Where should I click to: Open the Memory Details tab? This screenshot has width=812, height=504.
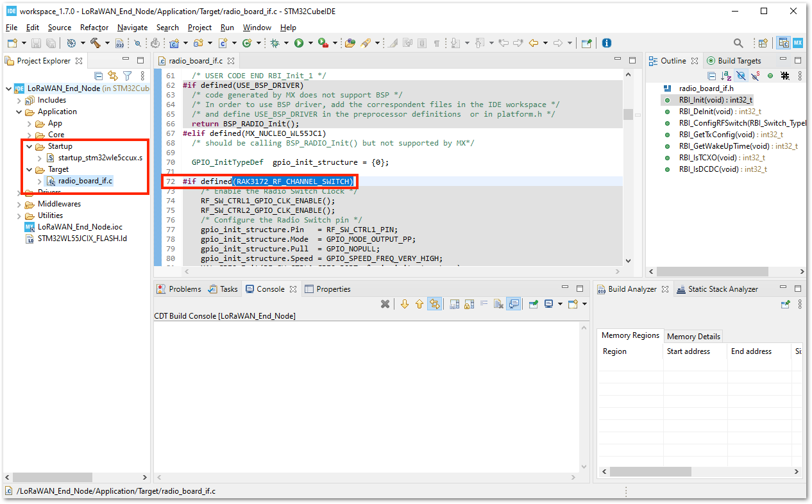click(x=693, y=336)
